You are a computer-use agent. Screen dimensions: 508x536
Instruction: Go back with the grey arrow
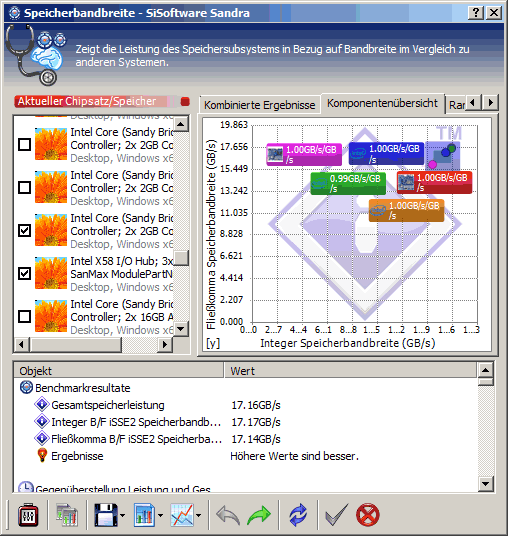tap(228, 515)
